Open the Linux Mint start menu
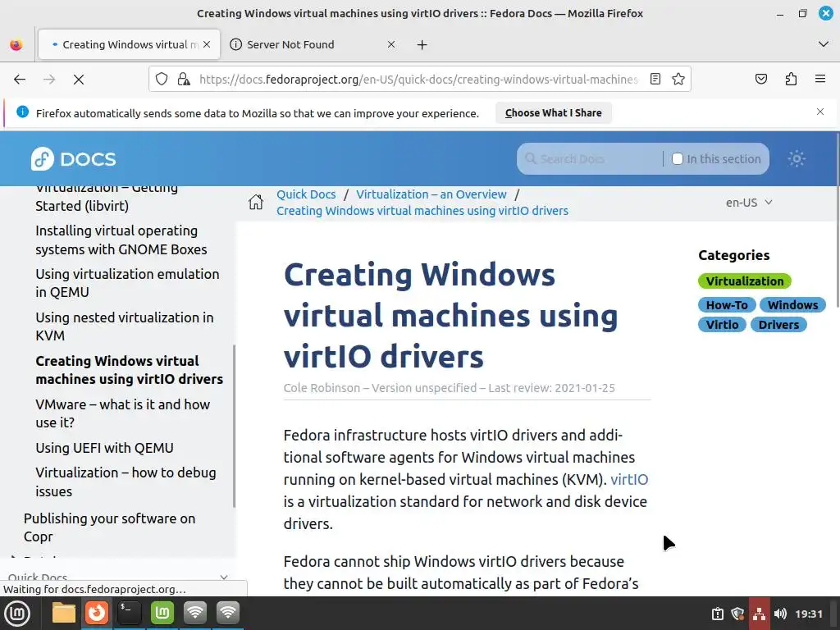 (x=17, y=614)
